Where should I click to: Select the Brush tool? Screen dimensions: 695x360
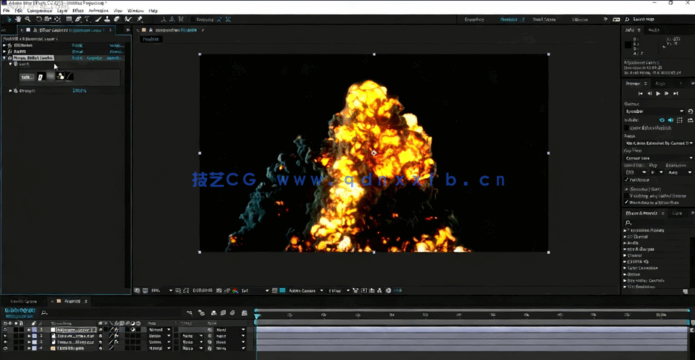98,19
